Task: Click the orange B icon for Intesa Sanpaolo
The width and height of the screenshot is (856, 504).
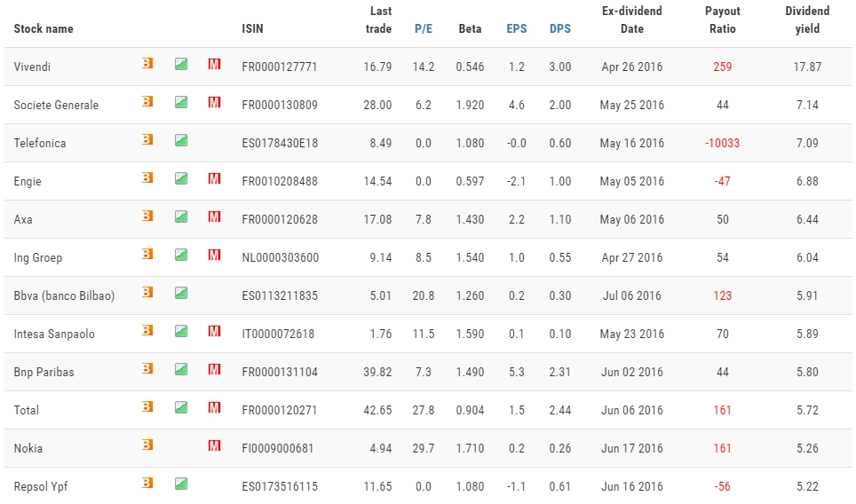Action: (147, 331)
